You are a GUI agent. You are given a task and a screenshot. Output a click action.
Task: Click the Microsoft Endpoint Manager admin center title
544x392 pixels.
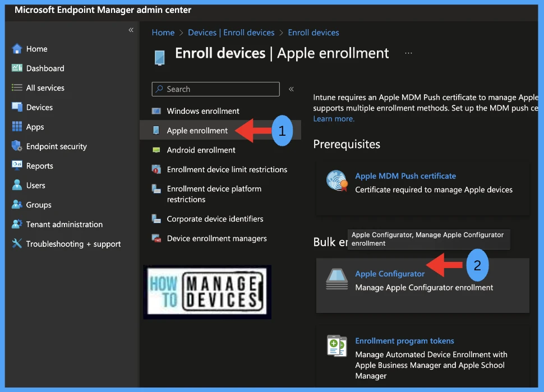click(x=103, y=10)
